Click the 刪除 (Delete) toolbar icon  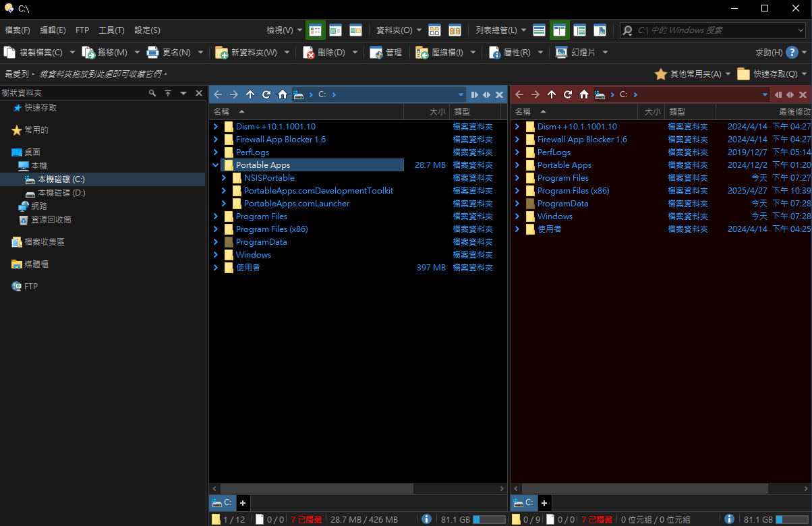(x=309, y=53)
